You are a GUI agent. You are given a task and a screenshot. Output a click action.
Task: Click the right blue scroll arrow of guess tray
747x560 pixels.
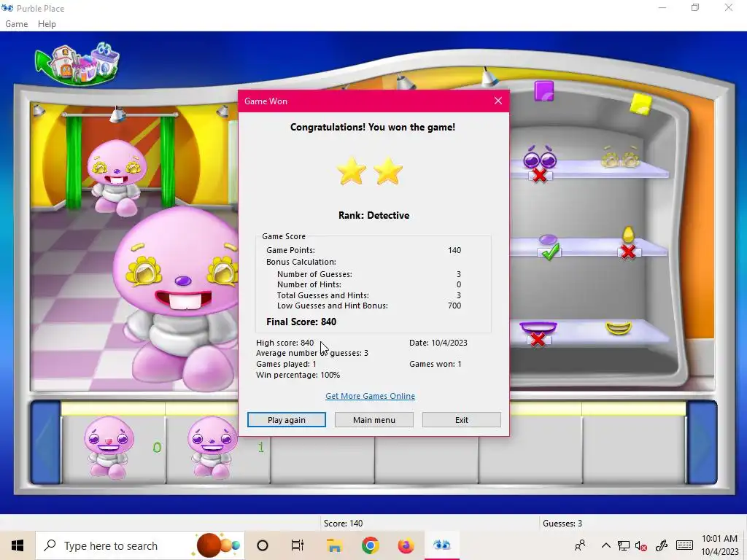(x=702, y=443)
